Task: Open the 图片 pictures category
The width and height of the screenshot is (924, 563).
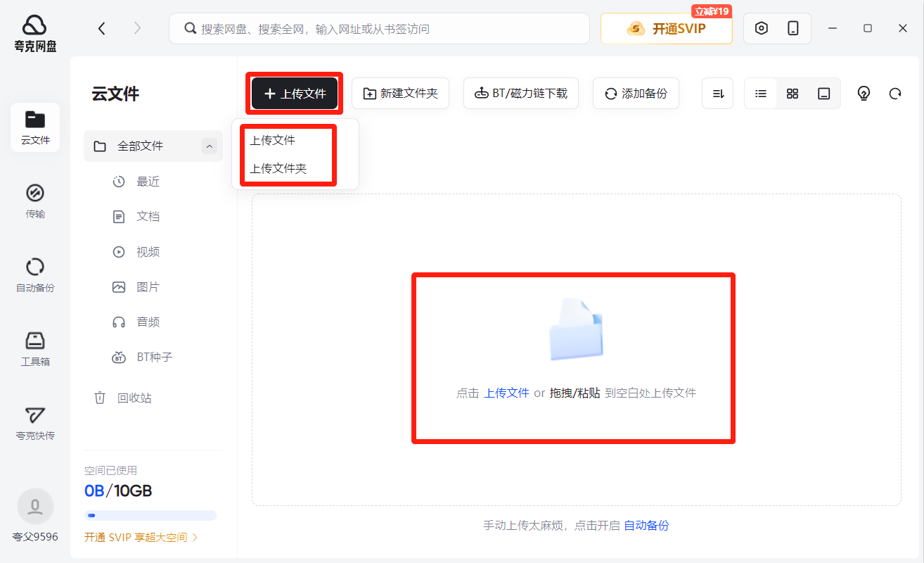Action: click(136, 287)
